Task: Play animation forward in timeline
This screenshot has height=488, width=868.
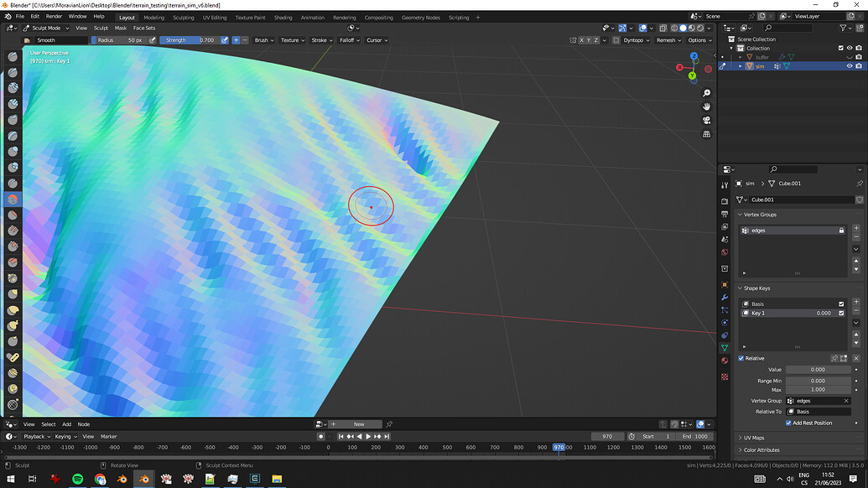Action: 368,437
